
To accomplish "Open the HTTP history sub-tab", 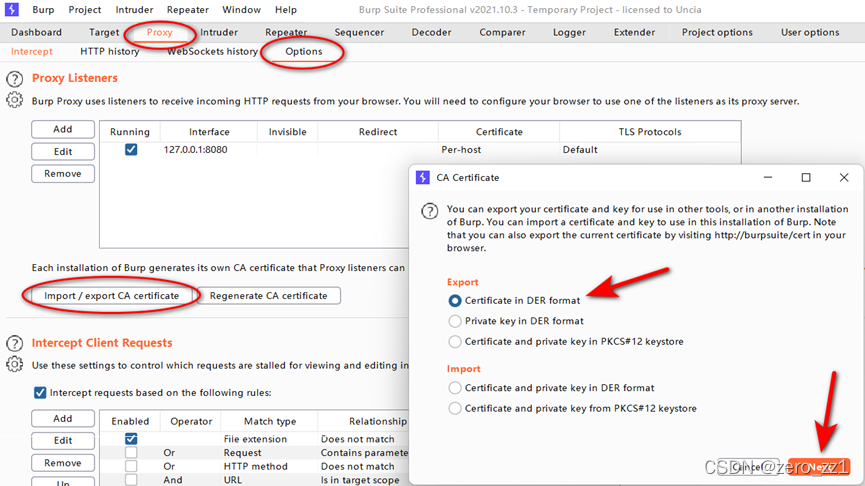I will (109, 51).
